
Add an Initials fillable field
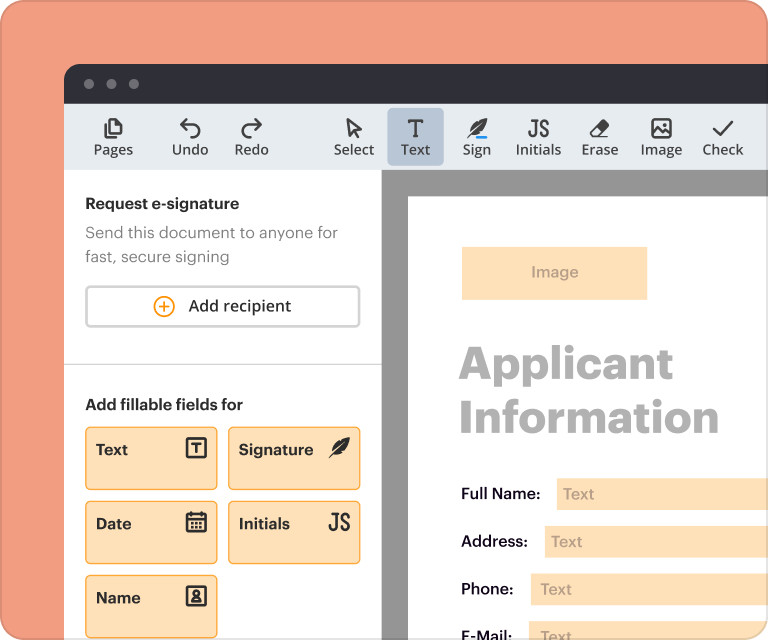pyautogui.click(x=294, y=532)
